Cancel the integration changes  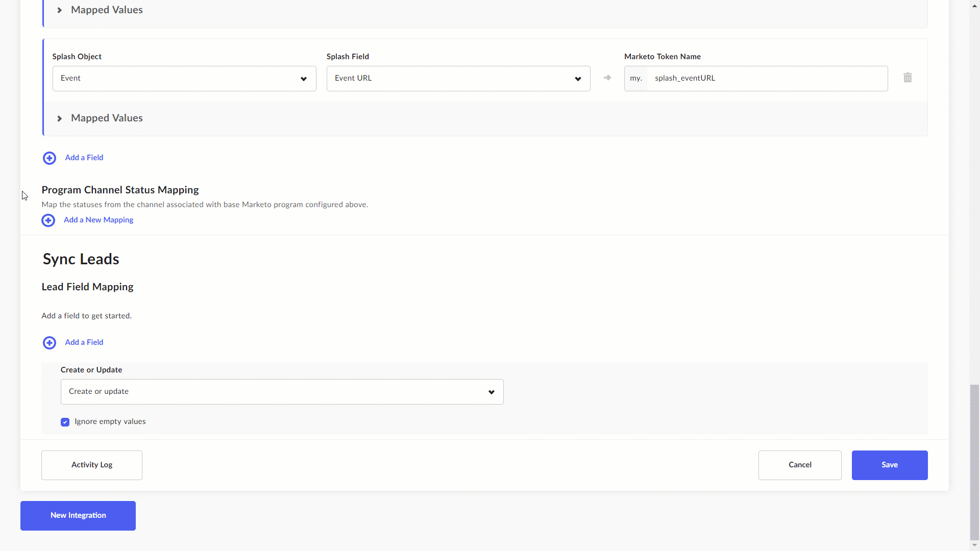pos(800,465)
